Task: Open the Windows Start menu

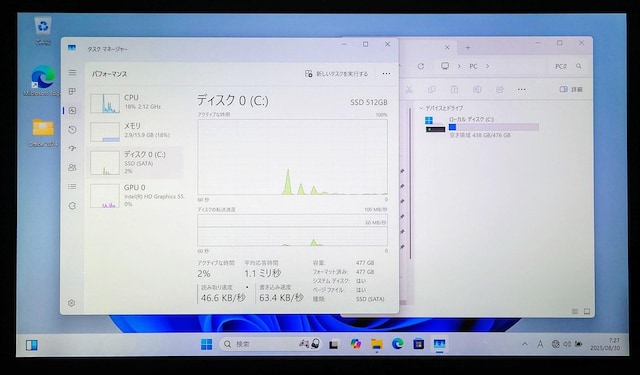Action: [207, 344]
